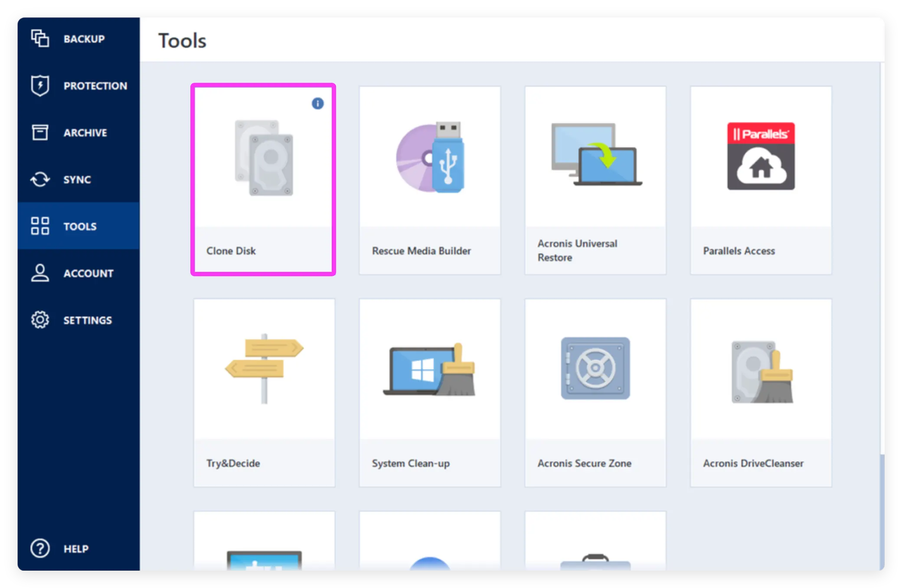Click the Tools page heading

coord(182,40)
